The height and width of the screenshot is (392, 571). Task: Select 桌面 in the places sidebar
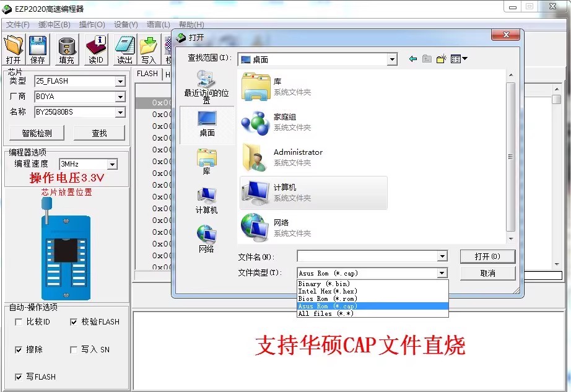pos(207,124)
